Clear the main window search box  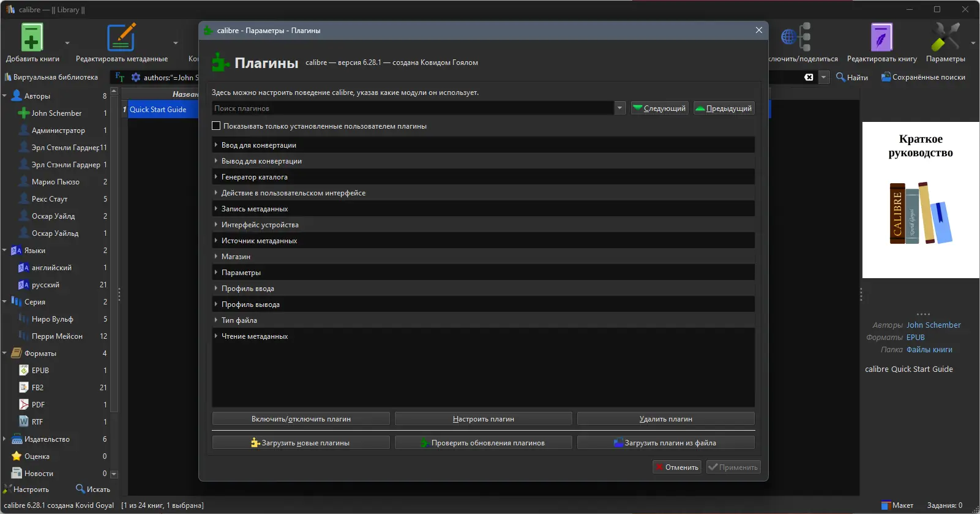[809, 77]
